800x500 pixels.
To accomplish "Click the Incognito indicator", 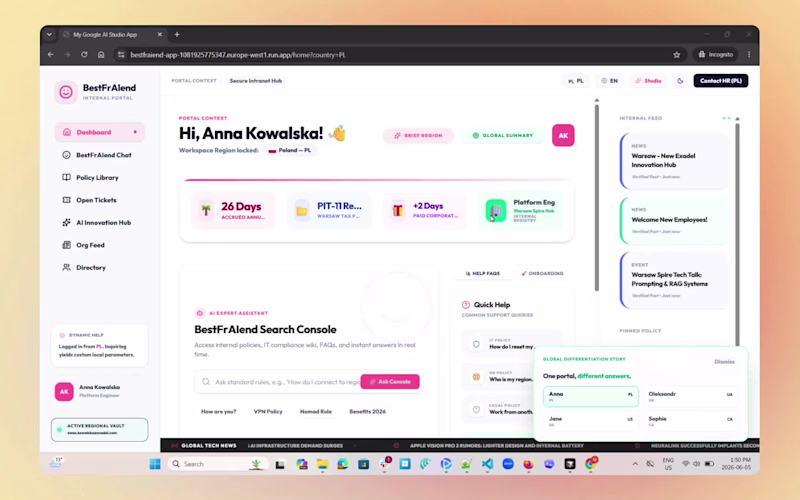I will (716, 55).
